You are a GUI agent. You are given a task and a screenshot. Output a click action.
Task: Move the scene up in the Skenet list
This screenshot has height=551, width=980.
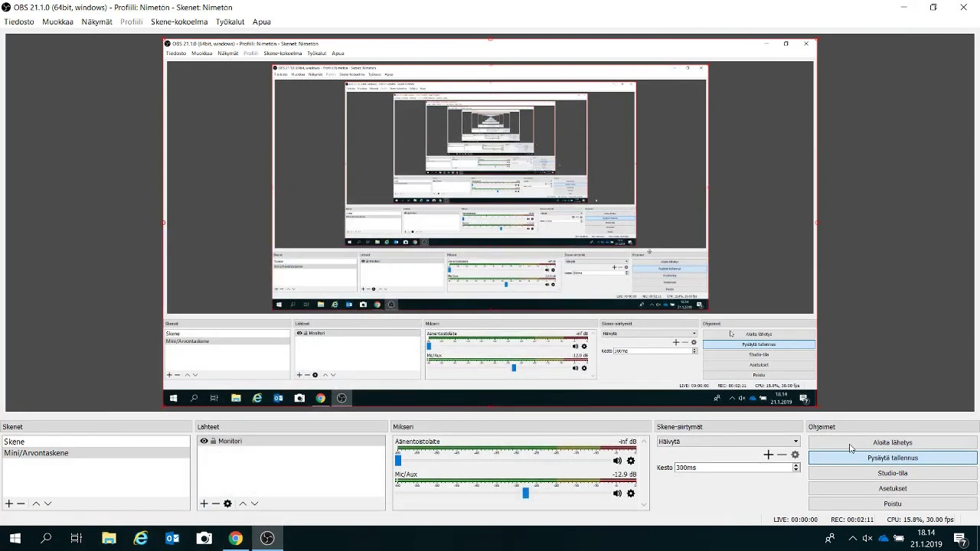(36, 504)
